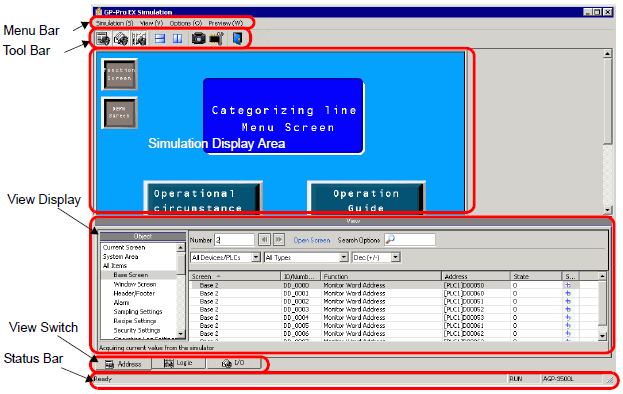623x394 pixels.
Task: Click the Address view toolbar icon
Action: (x=103, y=39)
